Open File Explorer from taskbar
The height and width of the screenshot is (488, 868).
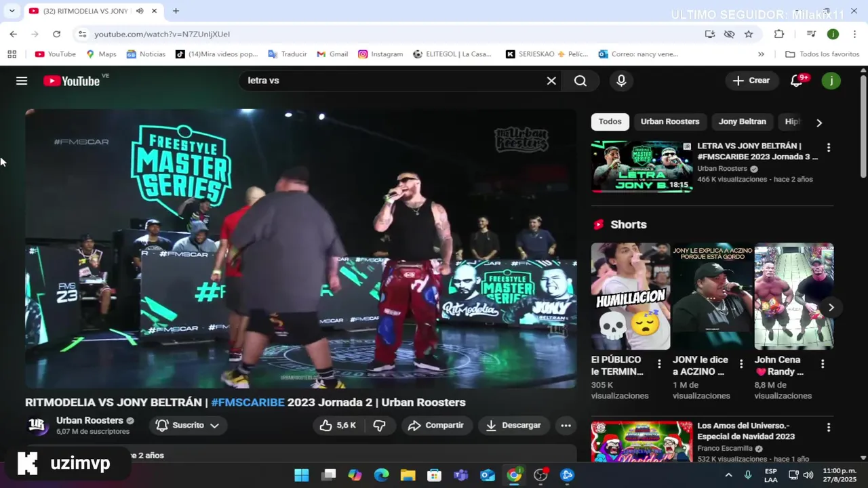[408, 475]
